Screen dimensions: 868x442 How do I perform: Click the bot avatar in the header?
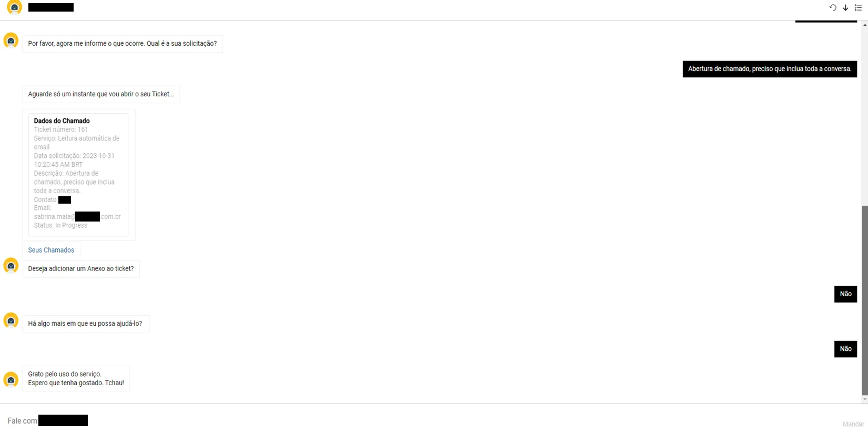pos(15,7)
